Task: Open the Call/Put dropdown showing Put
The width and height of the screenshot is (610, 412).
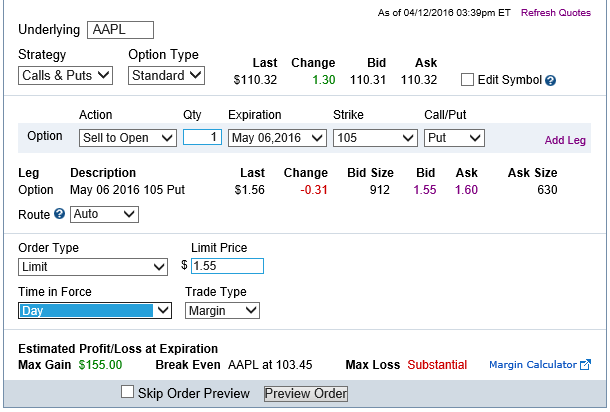Action: coord(454,138)
